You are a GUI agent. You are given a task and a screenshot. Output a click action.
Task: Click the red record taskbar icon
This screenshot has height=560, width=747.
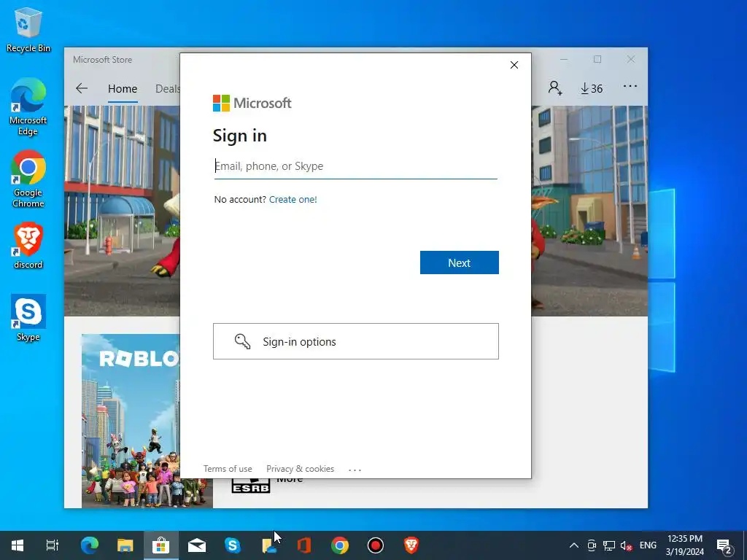pyautogui.click(x=376, y=545)
